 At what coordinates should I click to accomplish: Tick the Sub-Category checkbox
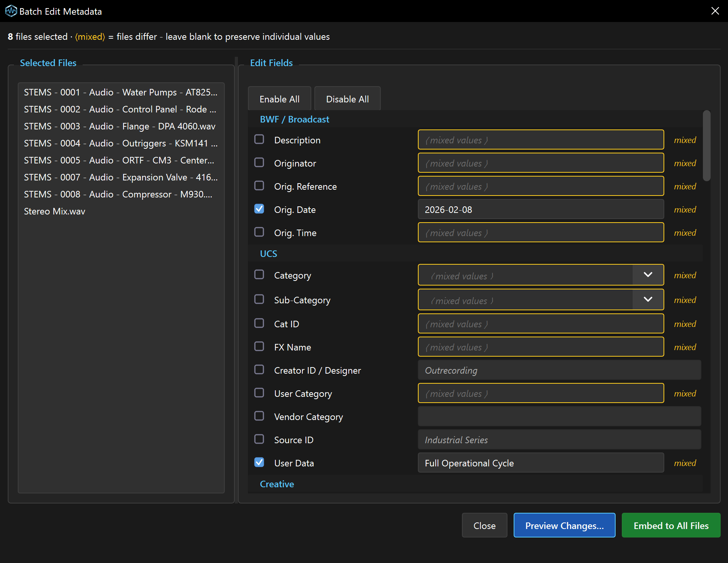pyautogui.click(x=259, y=299)
